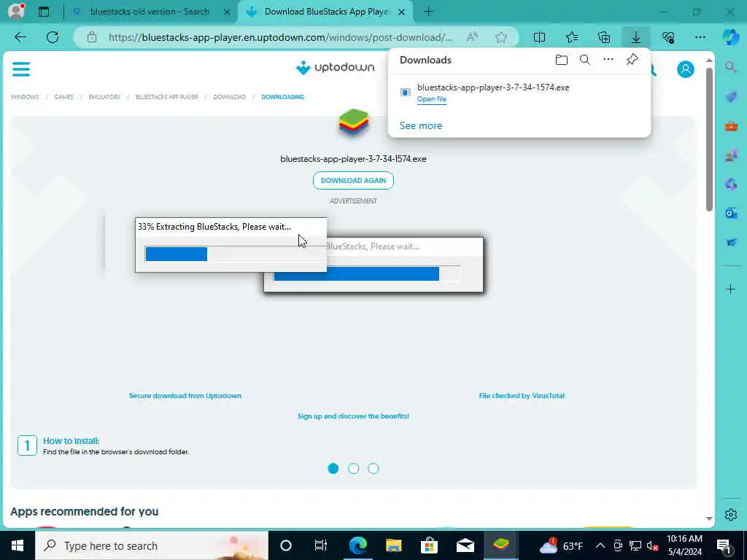747x560 pixels.
Task: Open the Favorites list
Action: coord(572,37)
